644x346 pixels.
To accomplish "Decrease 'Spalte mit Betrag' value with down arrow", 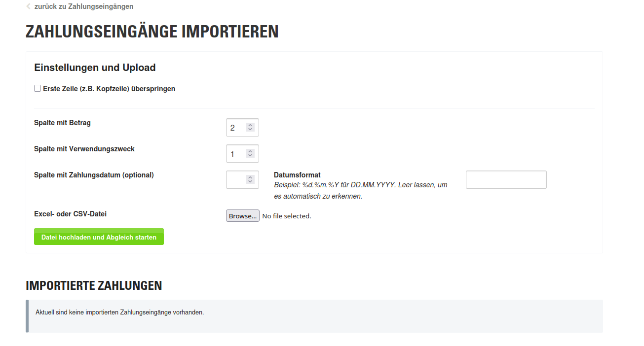I will 250,130.
